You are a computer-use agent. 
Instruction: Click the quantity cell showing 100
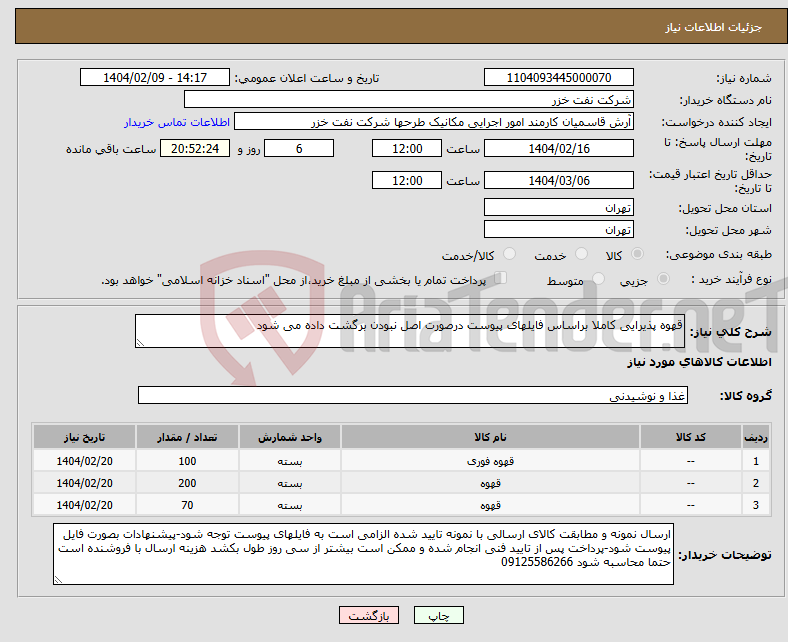(187, 461)
